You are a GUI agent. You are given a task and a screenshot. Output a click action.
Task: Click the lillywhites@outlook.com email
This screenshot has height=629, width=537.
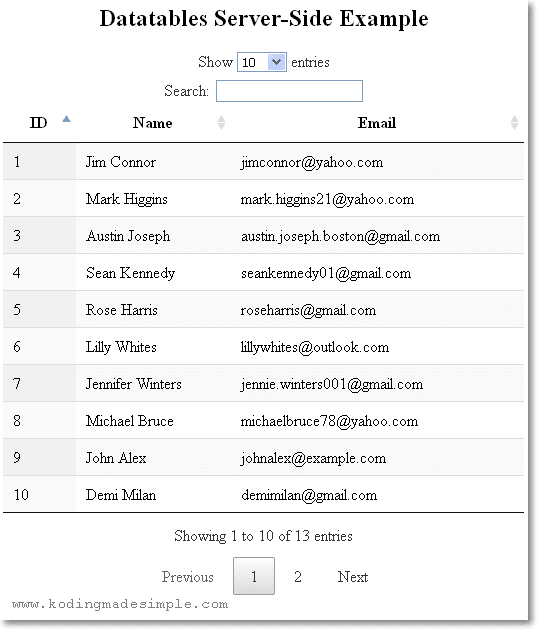click(314, 347)
